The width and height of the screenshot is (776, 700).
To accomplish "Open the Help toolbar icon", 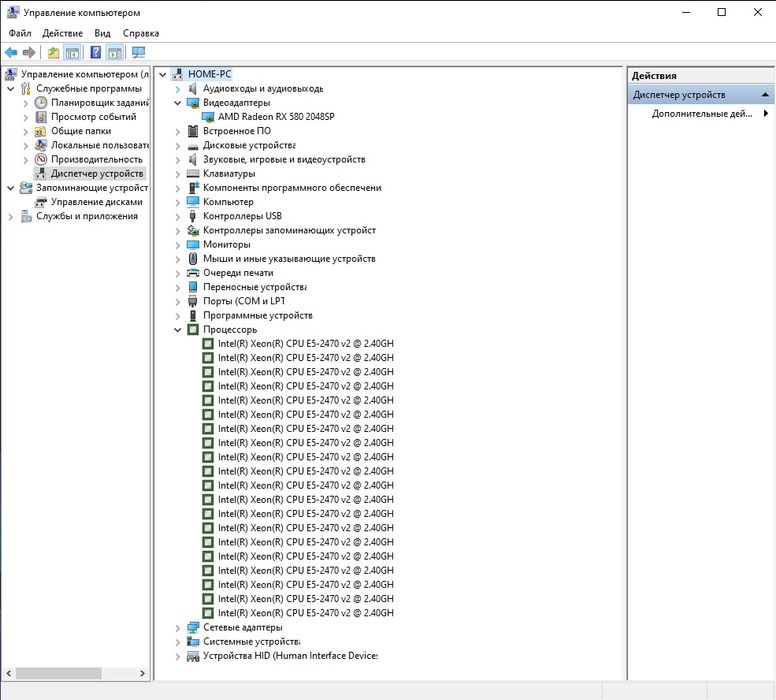I will tap(96, 52).
